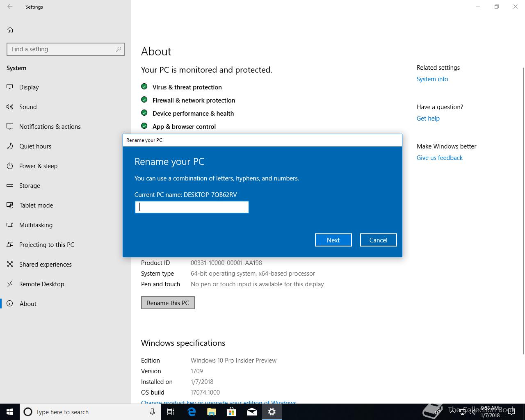Click OS build value 17074.1000
Screen dimensions: 525x420
click(205, 392)
